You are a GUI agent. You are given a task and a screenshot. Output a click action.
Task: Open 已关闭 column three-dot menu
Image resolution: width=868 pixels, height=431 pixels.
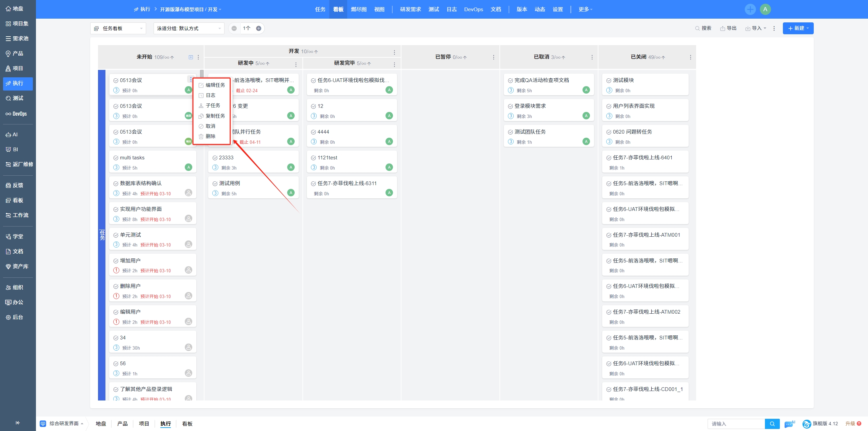click(690, 57)
